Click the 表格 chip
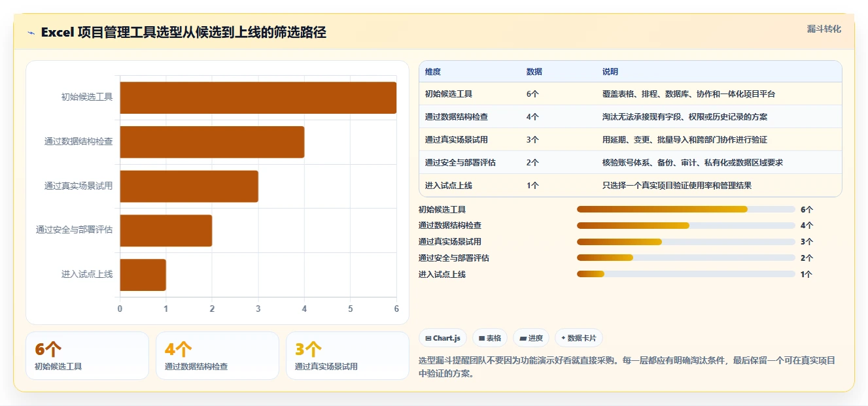868x406 pixels. (x=490, y=338)
